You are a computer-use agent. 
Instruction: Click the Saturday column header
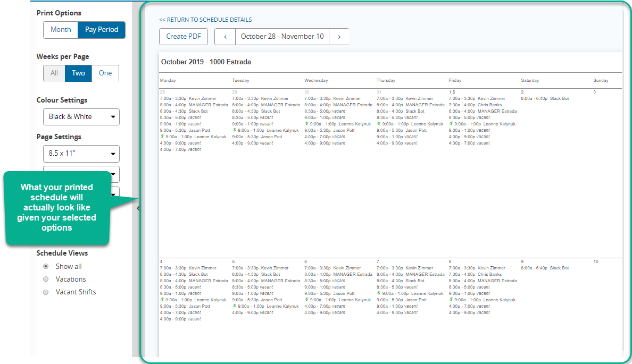click(530, 81)
